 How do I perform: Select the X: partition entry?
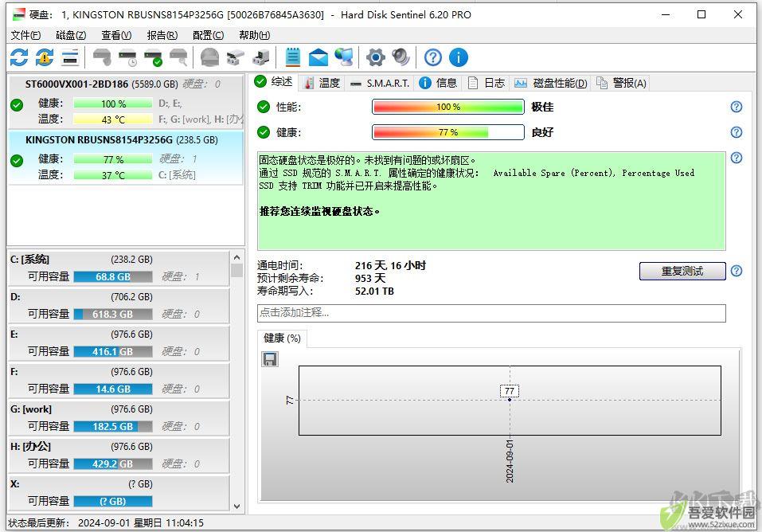coord(119,493)
